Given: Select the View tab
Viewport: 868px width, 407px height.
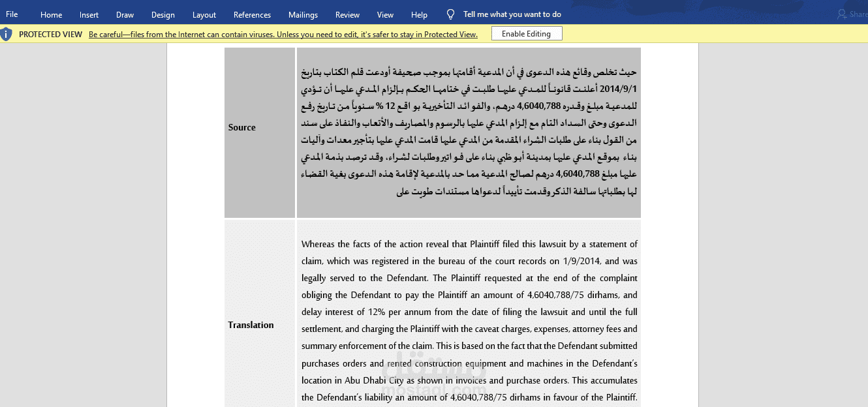Looking at the screenshot, I should 385,14.
